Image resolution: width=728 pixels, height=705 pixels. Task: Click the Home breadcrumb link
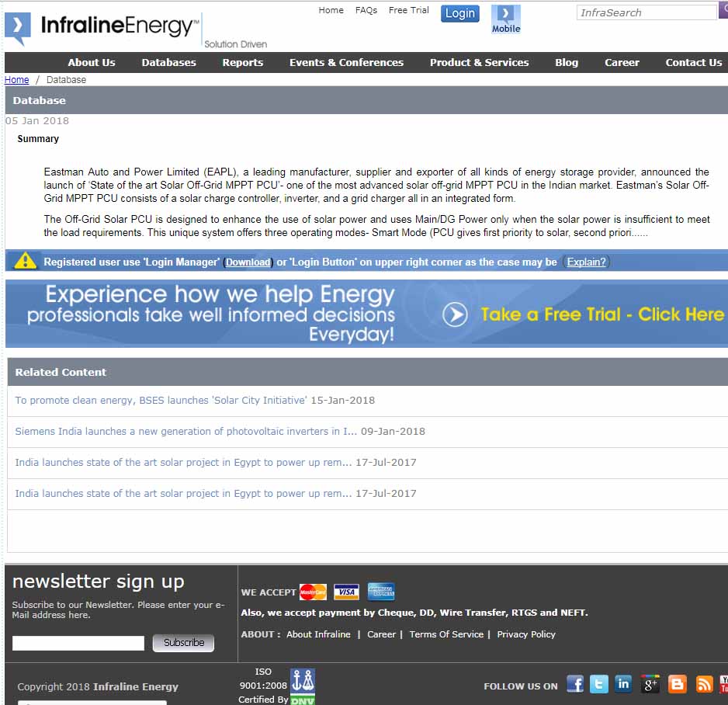pyautogui.click(x=17, y=80)
